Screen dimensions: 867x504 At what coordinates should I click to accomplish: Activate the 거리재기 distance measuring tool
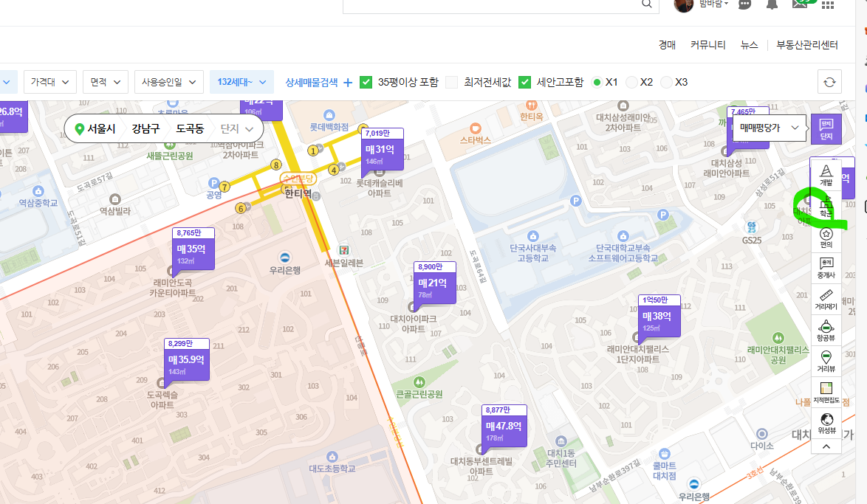(826, 300)
